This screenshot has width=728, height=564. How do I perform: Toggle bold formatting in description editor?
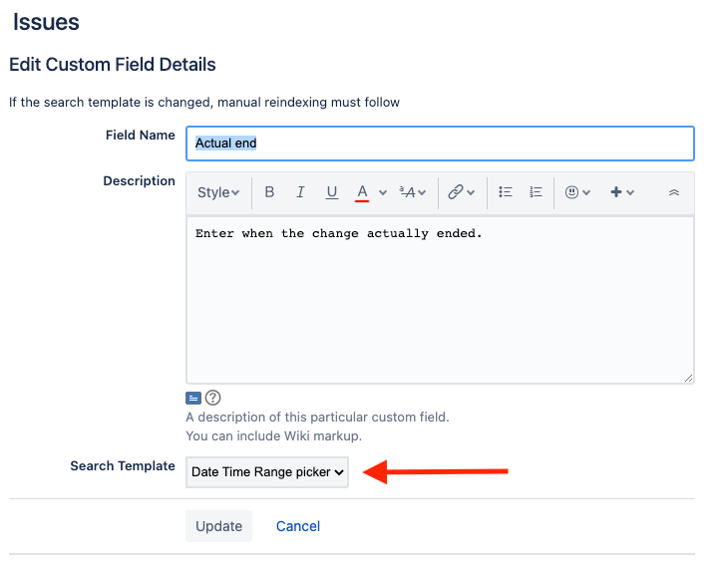pos(269,192)
